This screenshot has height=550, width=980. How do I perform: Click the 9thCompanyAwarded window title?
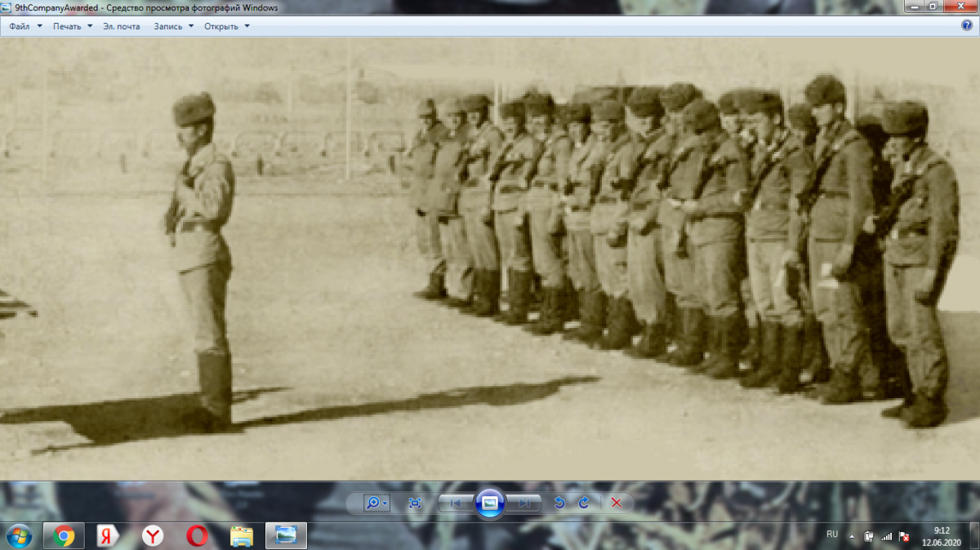pos(146,7)
